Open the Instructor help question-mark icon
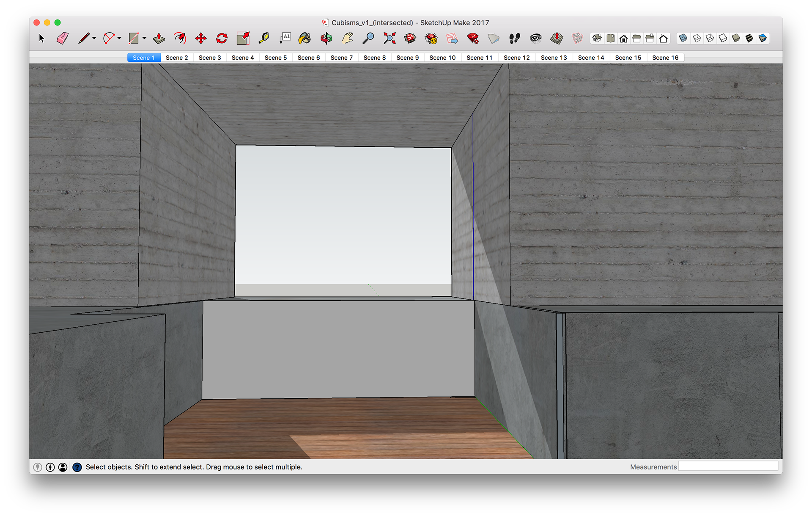 tap(77, 467)
